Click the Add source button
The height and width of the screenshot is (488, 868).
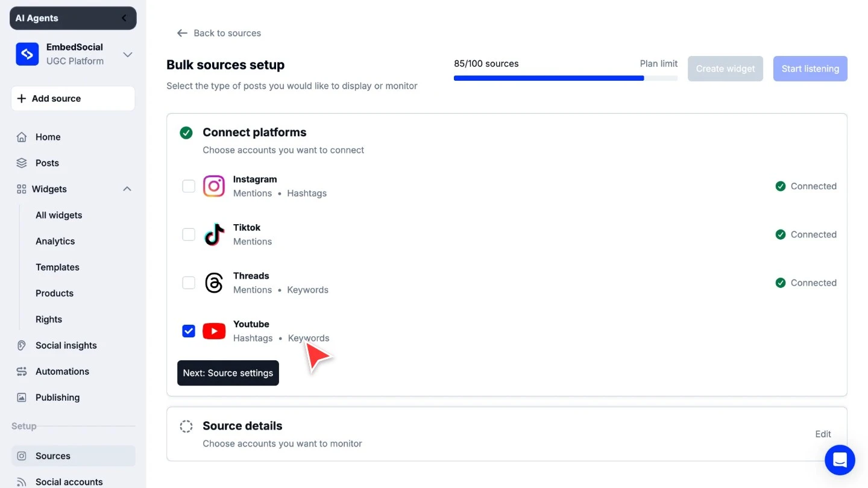pos(73,98)
